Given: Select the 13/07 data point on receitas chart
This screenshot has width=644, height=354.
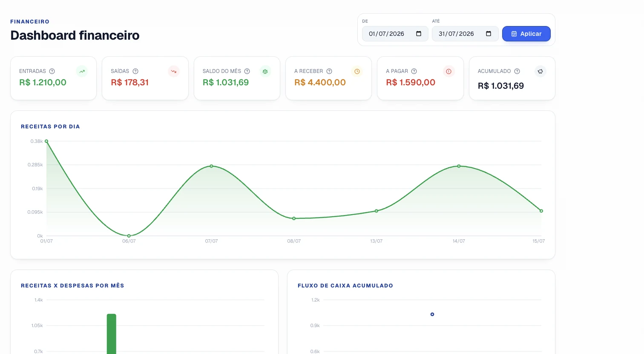Looking at the screenshot, I should pyautogui.click(x=377, y=211).
